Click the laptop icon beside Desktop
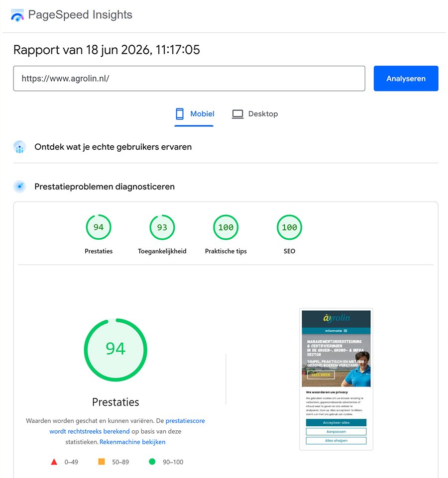Screen dimensions: 448x478 pyautogui.click(x=238, y=114)
